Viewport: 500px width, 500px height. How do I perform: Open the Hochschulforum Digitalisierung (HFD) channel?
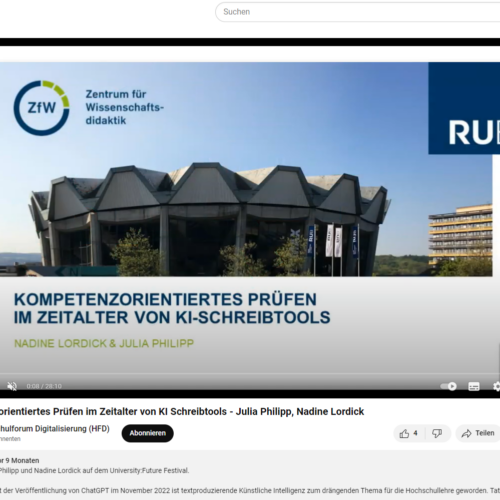(55, 428)
